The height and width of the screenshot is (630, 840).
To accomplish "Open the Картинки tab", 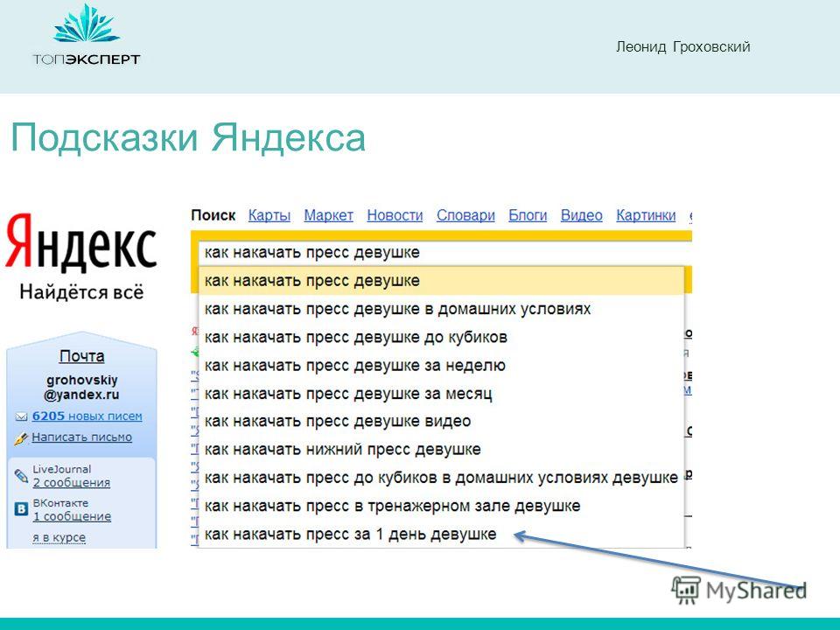I will (646, 215).
